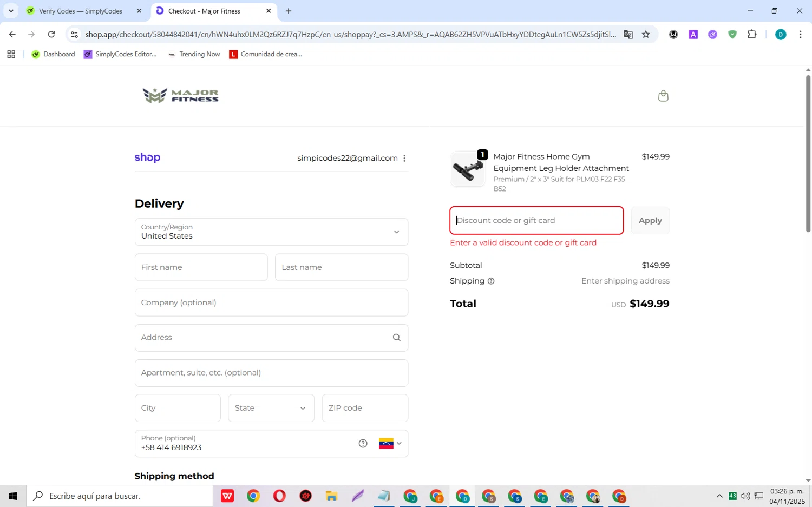Screen dimensions: 812x507
Task: Click the Address input field
Action: coord(271,338)
